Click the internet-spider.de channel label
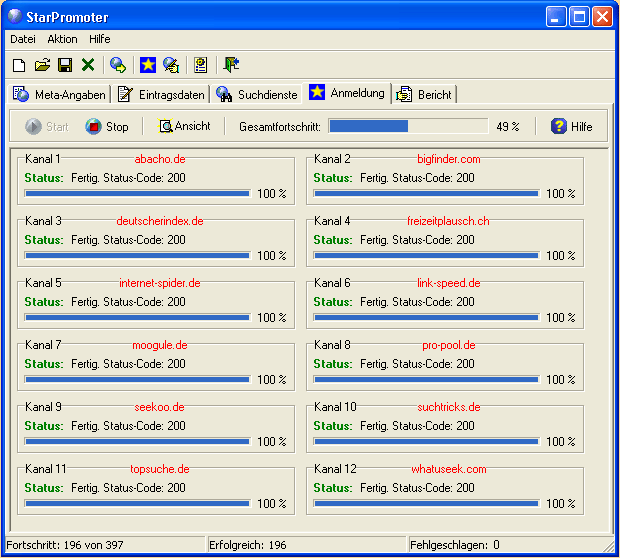Viewport: 620px width, 558px height. tap(160, 283)
